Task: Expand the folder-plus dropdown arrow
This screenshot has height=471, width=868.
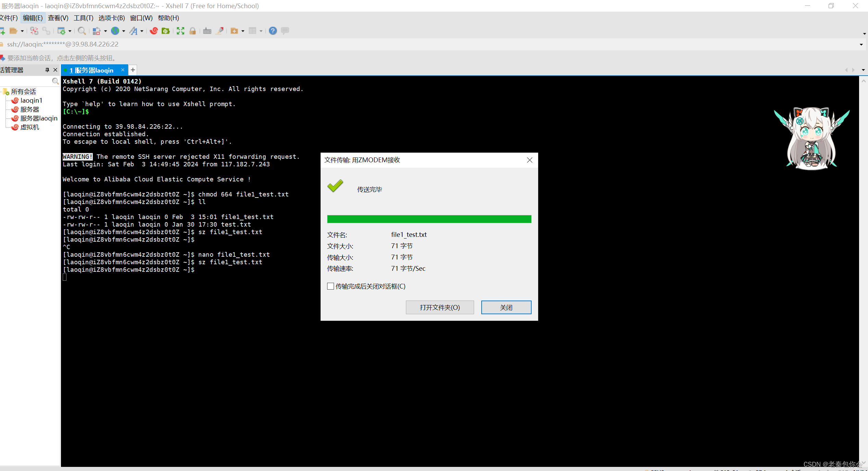Action: pyautogui.click(x=243, y=31)
